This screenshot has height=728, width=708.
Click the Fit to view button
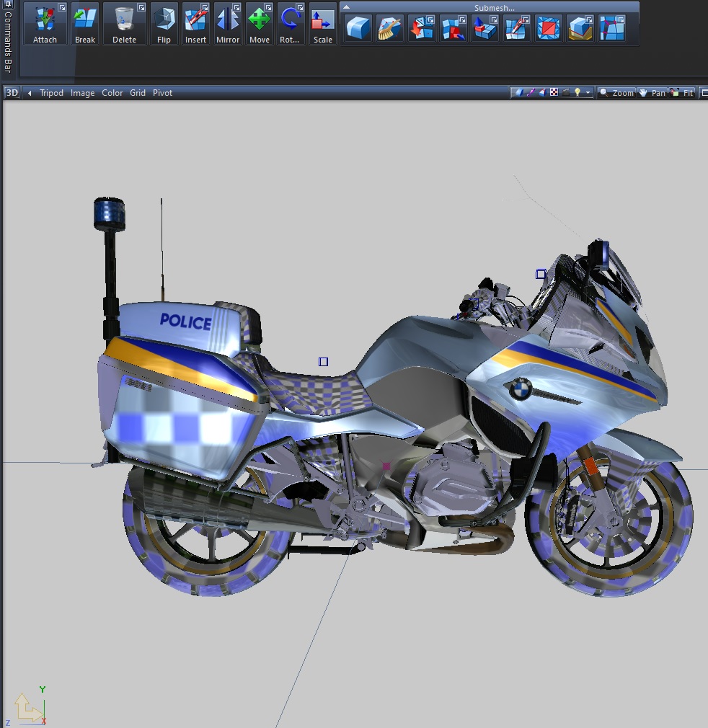pyautogui.click(x=682, y=93)
